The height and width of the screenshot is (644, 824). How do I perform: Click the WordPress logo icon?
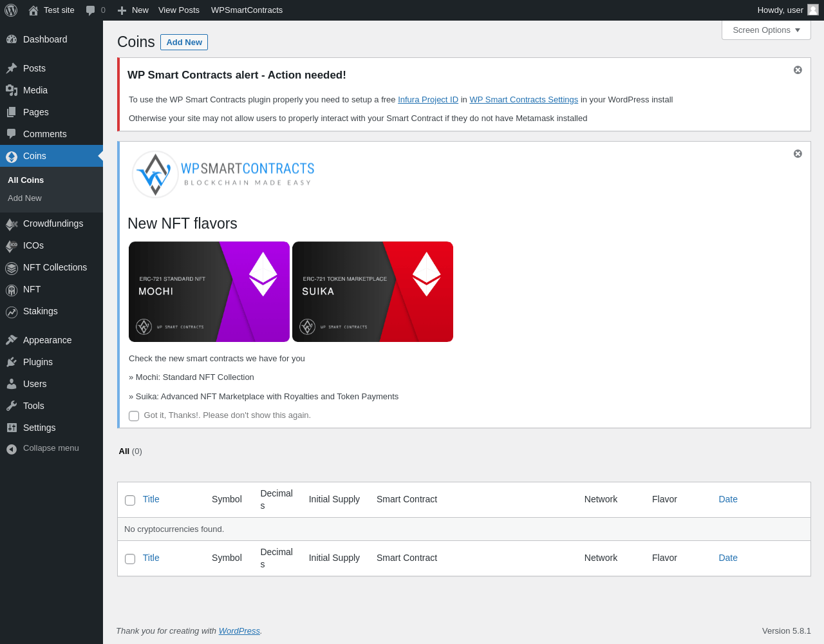11,10
